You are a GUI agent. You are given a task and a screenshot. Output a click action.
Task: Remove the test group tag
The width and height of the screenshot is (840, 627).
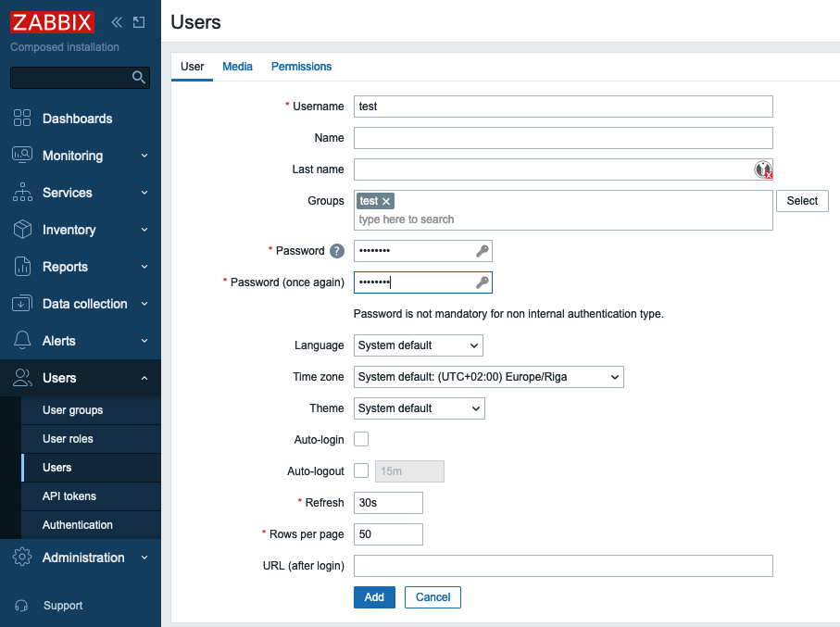(x=386, y=201)
